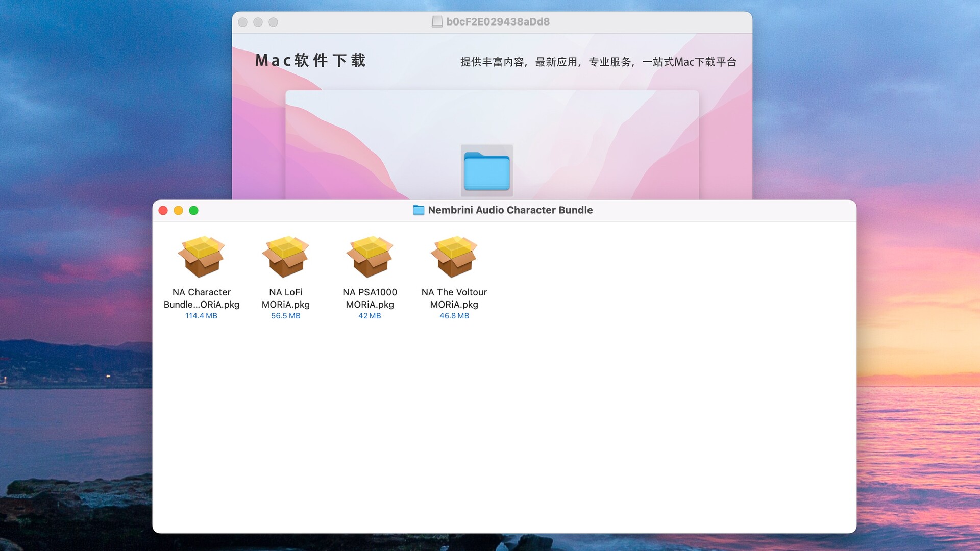
Task: Select the NA LoFi MORiA package icon
Action: pos(285,257)
